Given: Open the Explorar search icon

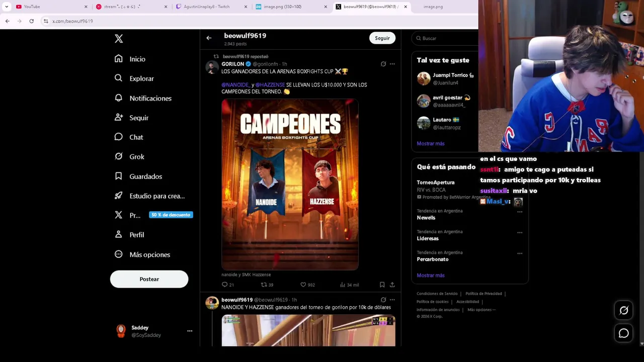Looking at the screenshot, I should tap(118, 78).
